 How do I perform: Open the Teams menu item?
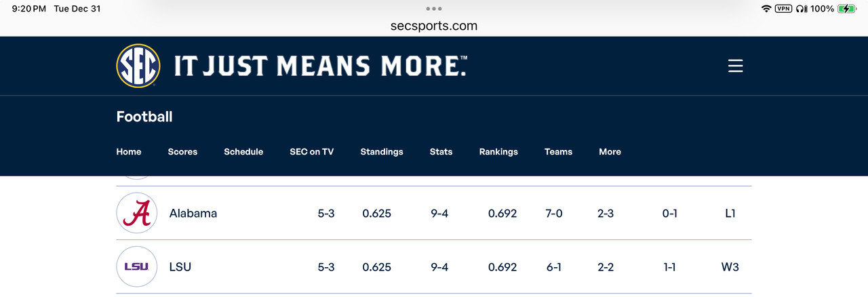tap(558, 152)
